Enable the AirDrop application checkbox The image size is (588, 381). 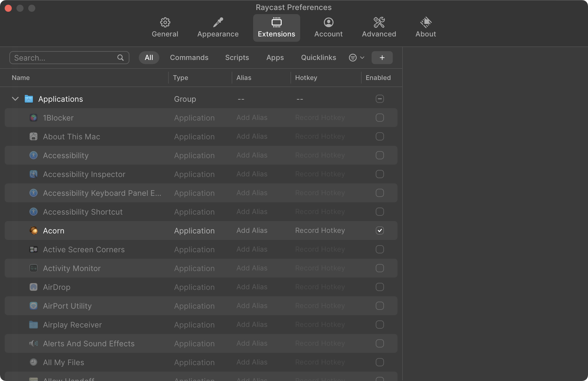tap(380, 287)
